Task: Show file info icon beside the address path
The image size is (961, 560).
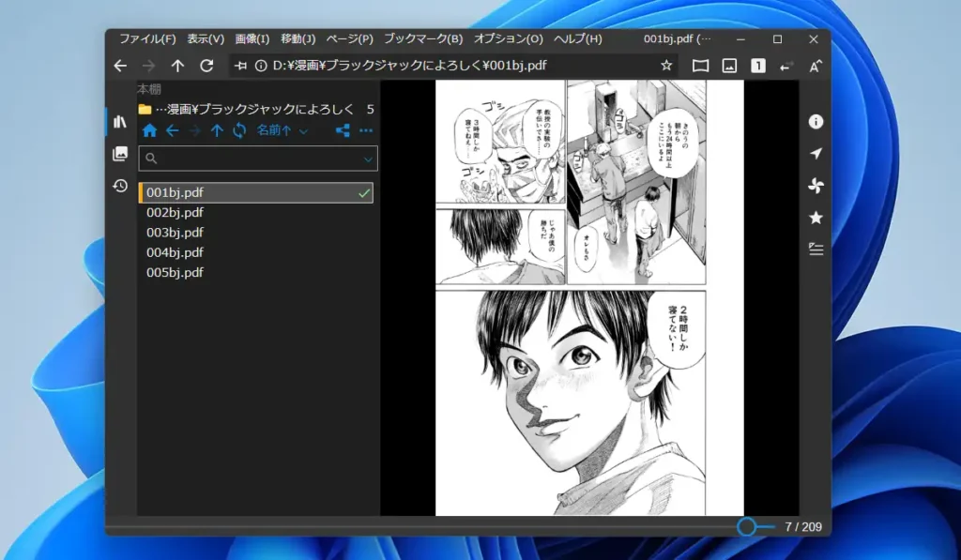Action: [261, 66]
